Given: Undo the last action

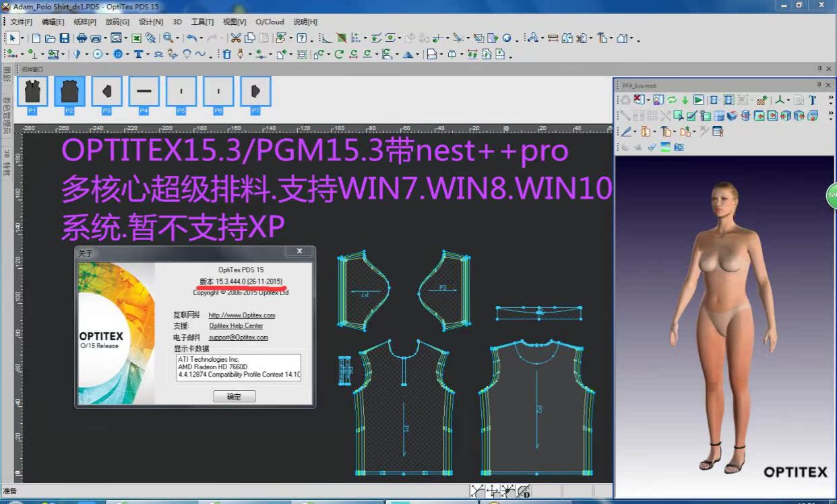Looking at the screenshot, I should pos(191,38).
